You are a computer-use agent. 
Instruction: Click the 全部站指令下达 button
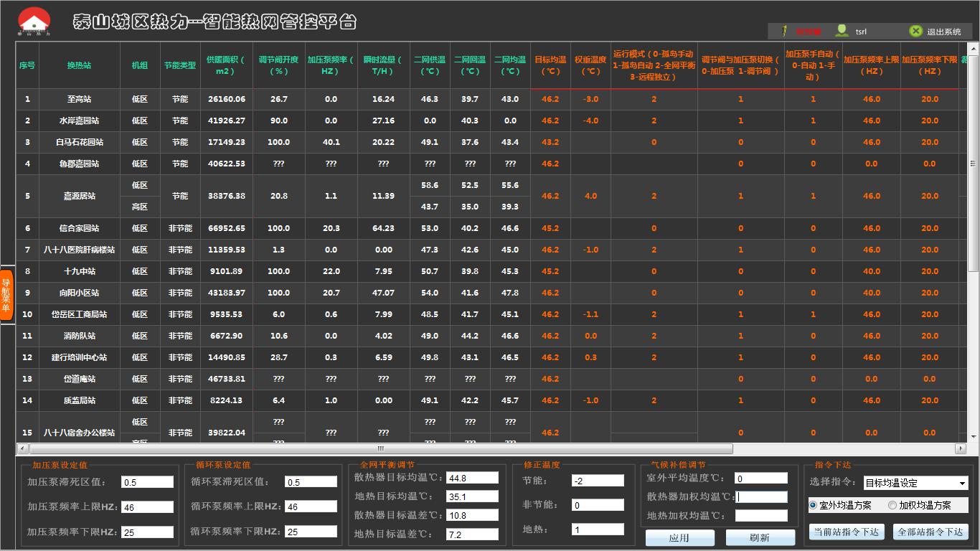coord(930,532)
